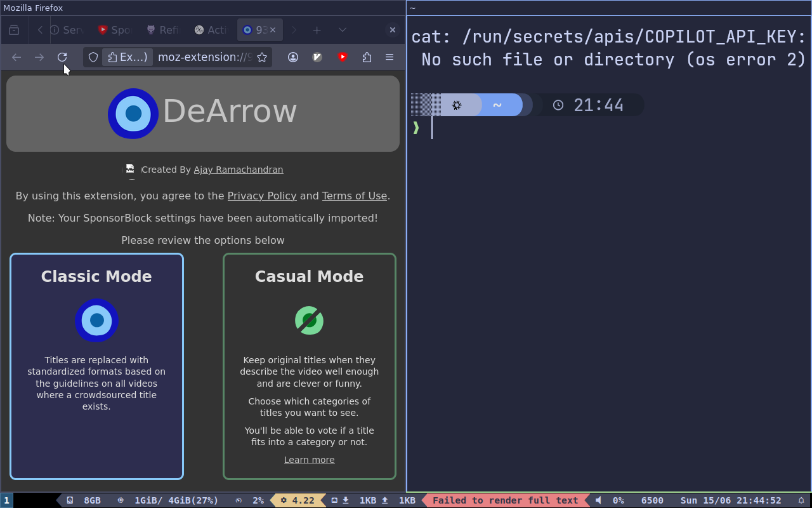Click the NixOS snowflake prompt segment in terminal
This screenshot has height=508, width=812.
tap(457, 105)
